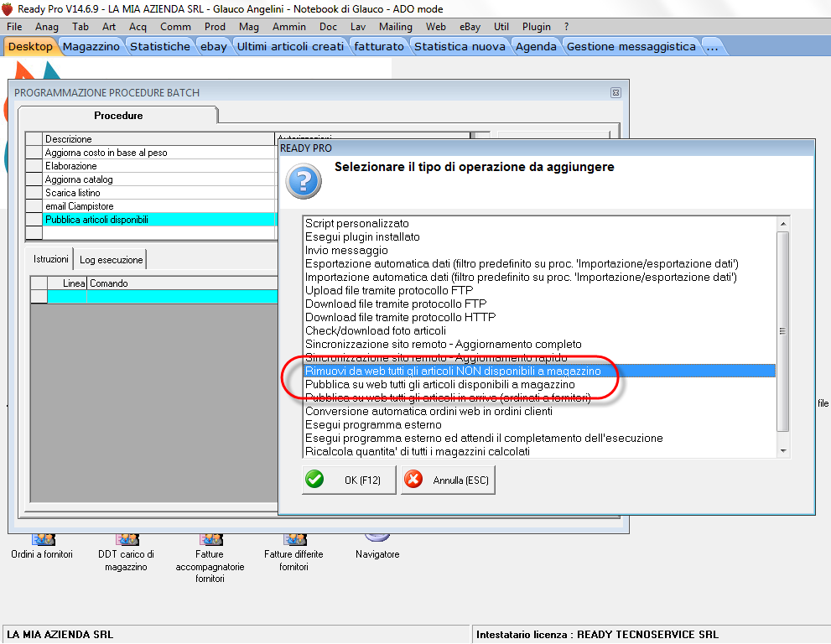This screenshot has width=831, height=644.
Task: Open the Web menu
Action: pos(436,27)
